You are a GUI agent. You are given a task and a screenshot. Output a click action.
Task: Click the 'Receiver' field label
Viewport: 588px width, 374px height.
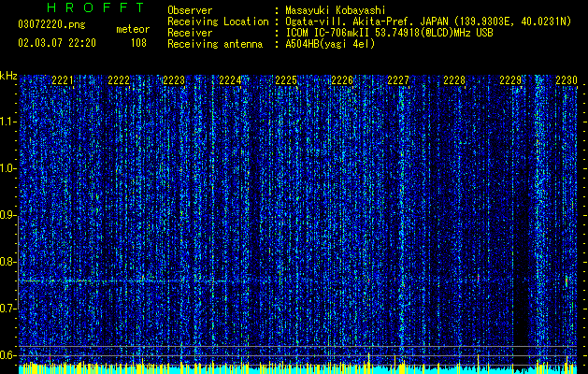[x=190, y=33]
